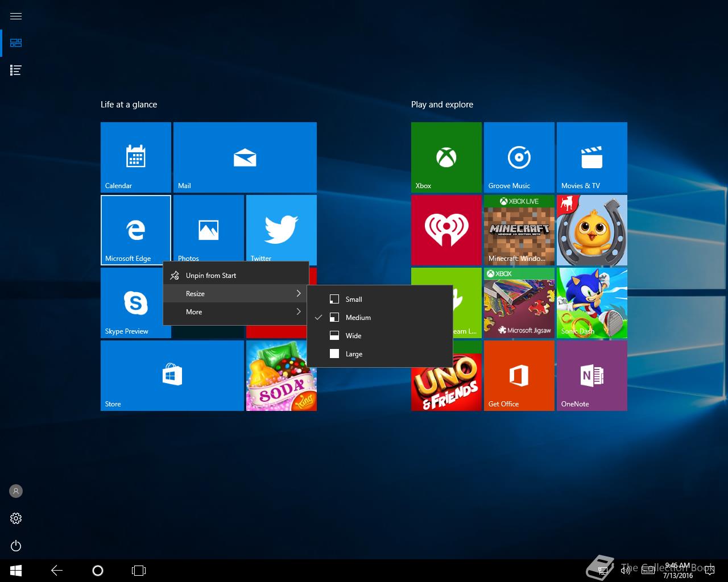Click the taskbar Back arrow

[57, 571]
